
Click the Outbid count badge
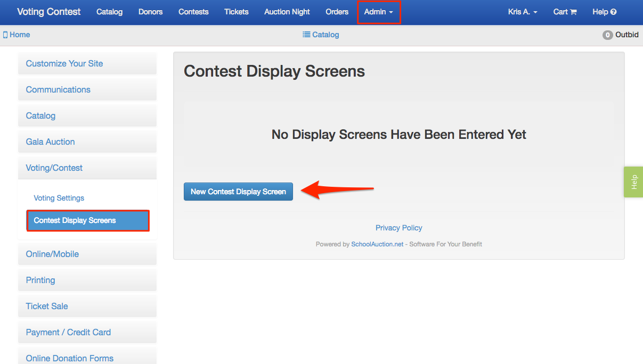coord(607,35)
